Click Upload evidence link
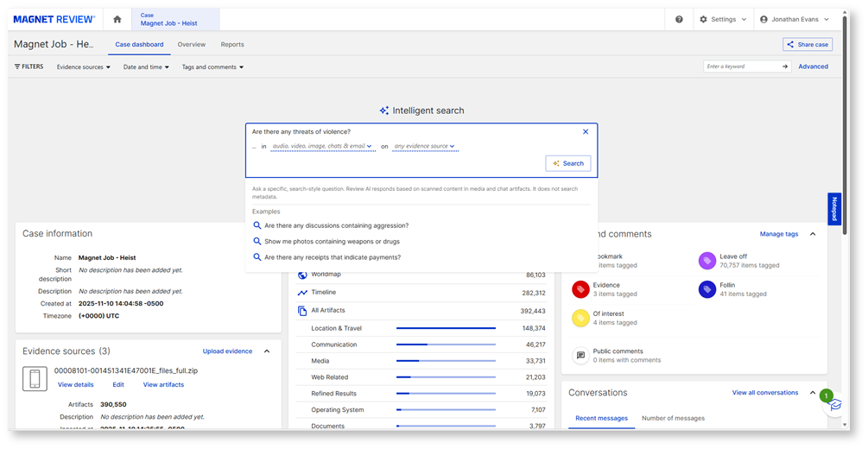The width and height of the screenshot is (868, 449). pos(227,351)
